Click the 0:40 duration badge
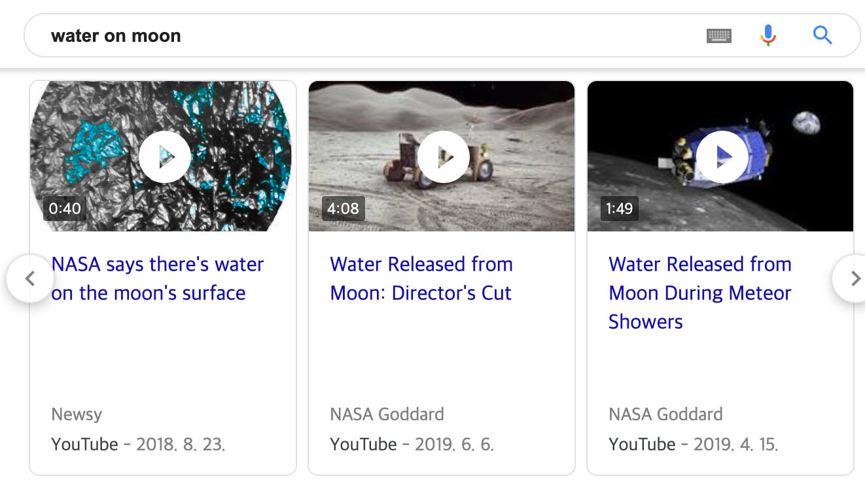The height and width of the screenshot is (504, 865). 65,209
